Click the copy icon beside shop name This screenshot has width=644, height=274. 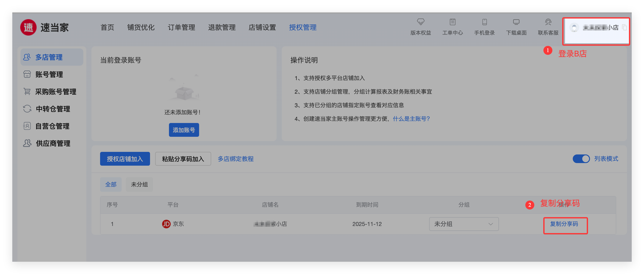(624, 27)
